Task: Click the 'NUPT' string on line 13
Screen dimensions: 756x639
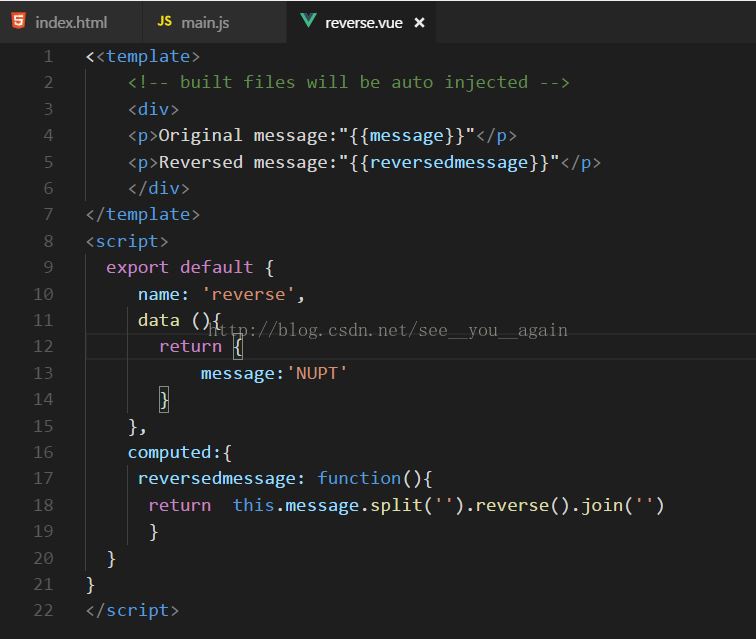Action: coord(317,374)
